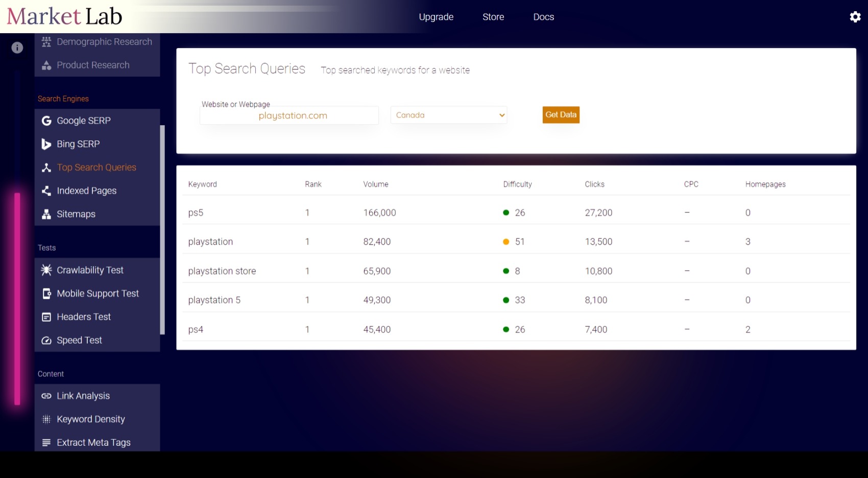Click the info circle icon

point(17,47)
